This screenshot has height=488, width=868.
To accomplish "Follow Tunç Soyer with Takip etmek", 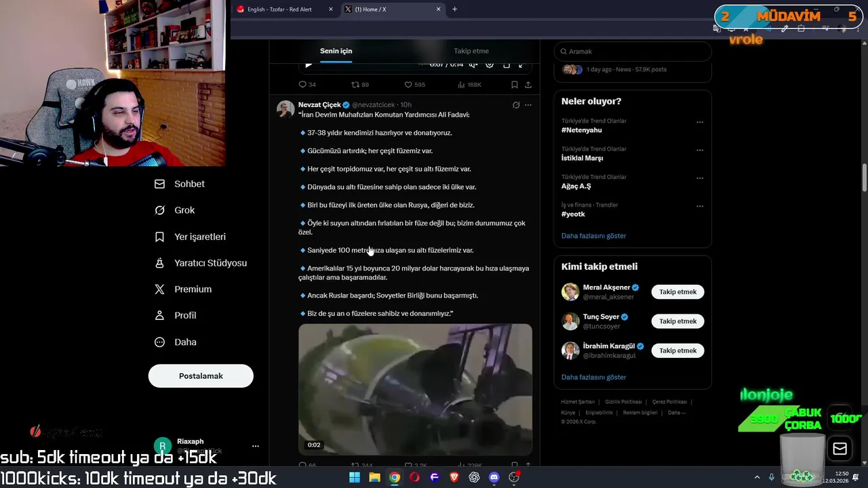I will pos(677,321).
